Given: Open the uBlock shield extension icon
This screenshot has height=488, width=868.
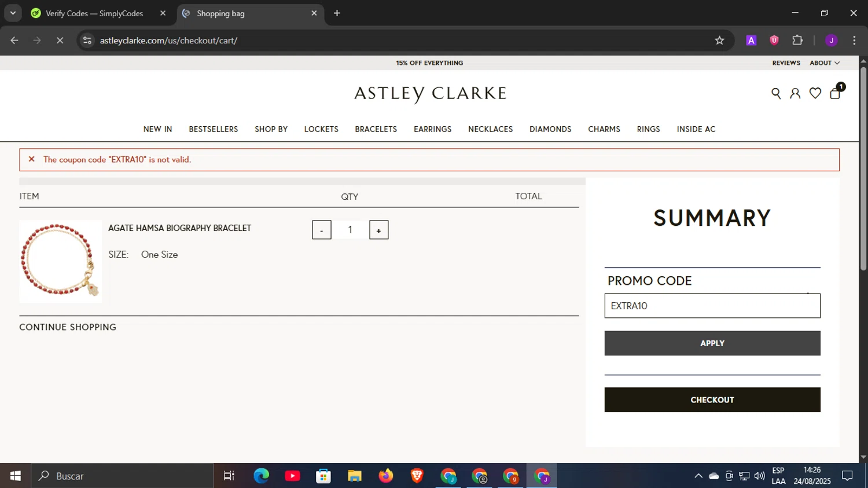Looking at the screenshot, I should (x=774, y=41).
